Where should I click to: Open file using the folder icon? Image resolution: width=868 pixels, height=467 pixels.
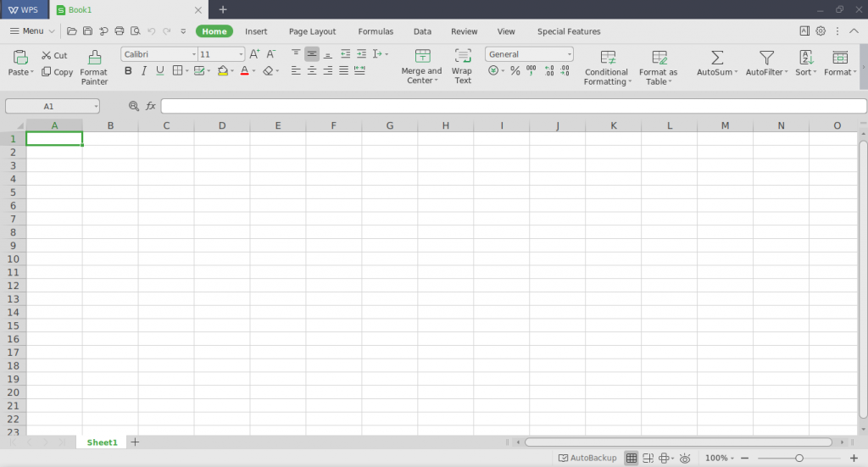tap(71, 31)
